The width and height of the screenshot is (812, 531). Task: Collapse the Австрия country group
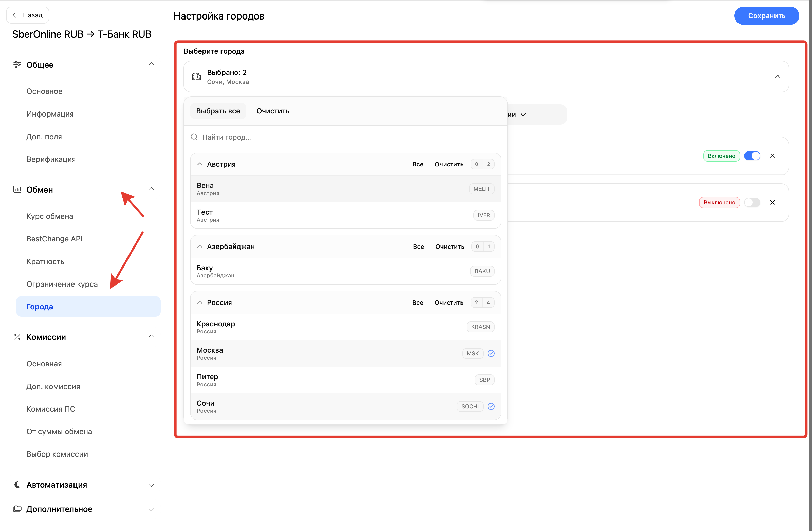[x=200, y=164]
